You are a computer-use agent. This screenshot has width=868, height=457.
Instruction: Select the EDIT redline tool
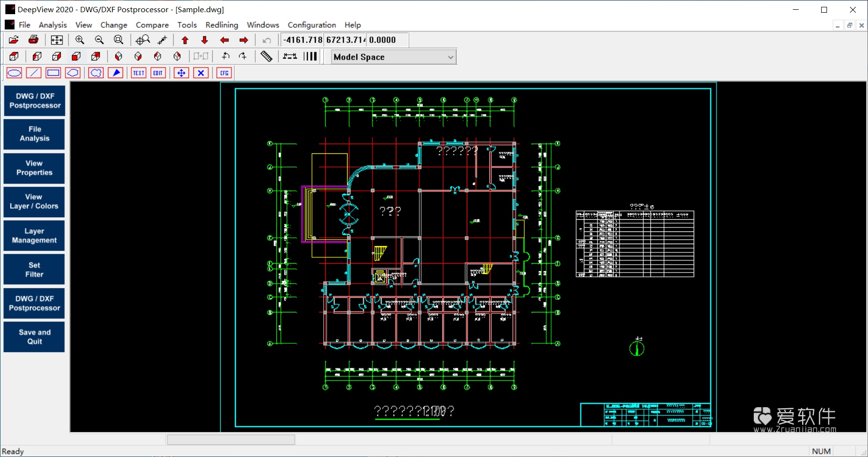(x=158, y=73)
